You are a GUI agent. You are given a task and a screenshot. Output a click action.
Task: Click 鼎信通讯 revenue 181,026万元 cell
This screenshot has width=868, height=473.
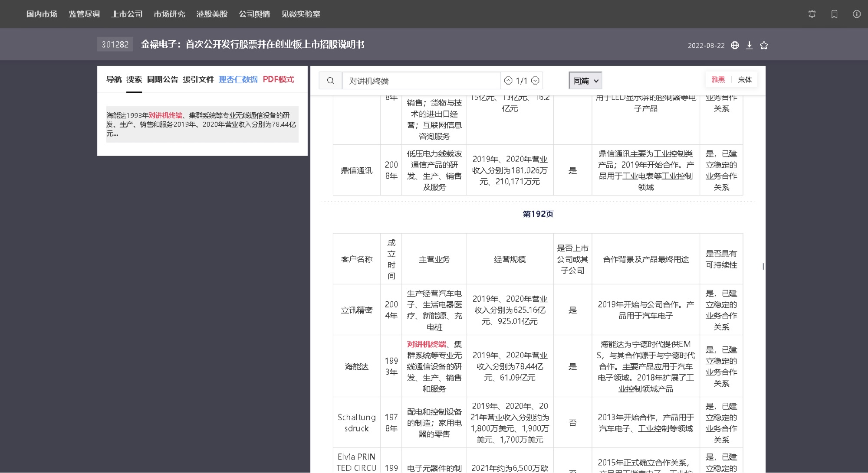pyautogui.click(x=510, y=170)
